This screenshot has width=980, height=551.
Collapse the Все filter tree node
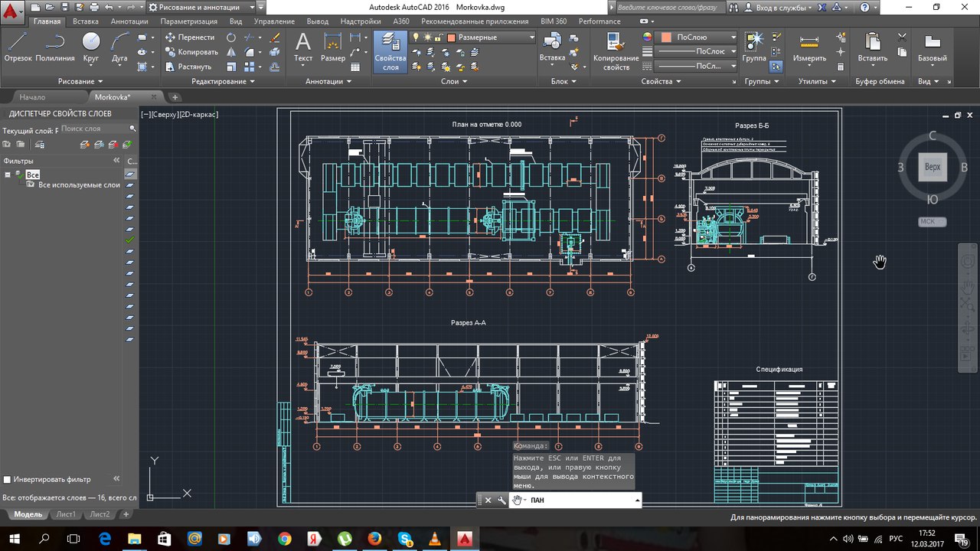[x=8, y=175]
